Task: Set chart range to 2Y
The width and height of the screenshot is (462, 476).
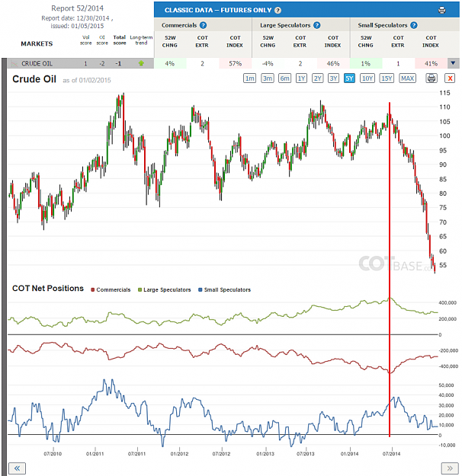Action: 318,78
